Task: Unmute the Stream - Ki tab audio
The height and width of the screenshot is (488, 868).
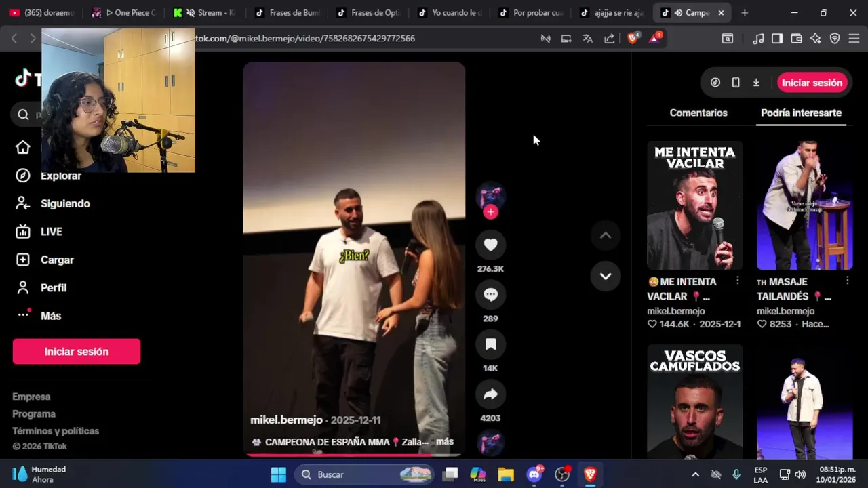Action: pyautogui.click(x=191, y=13)
